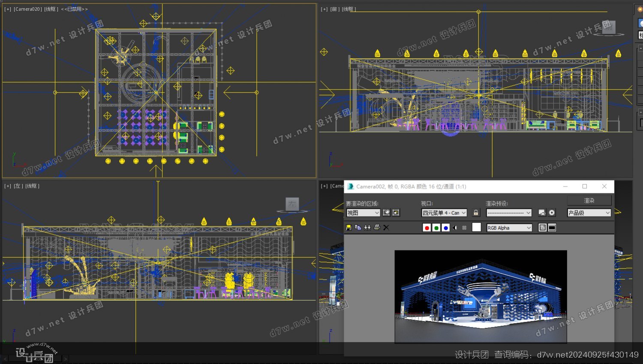Open [+] menu of left viewport
Screen dimensions: 643x364
[x=8, y=186]
